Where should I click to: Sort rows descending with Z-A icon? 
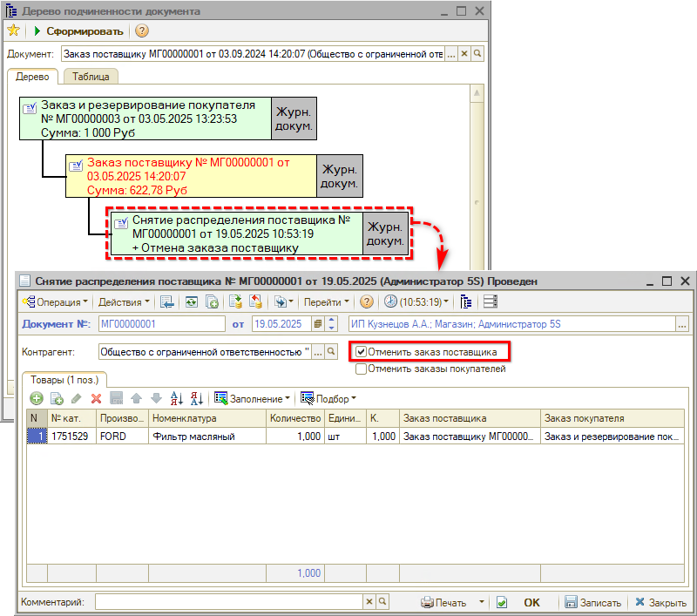pos(197,398)
